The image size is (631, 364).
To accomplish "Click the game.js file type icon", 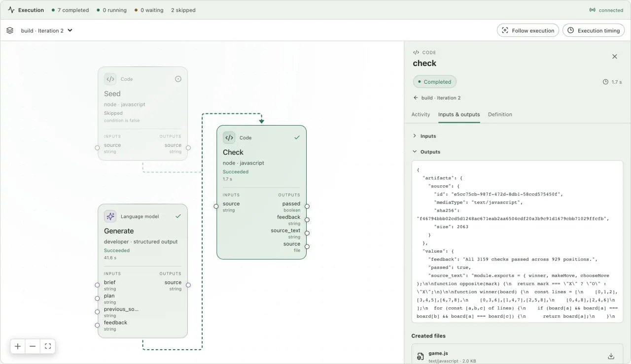I will 421,357.
